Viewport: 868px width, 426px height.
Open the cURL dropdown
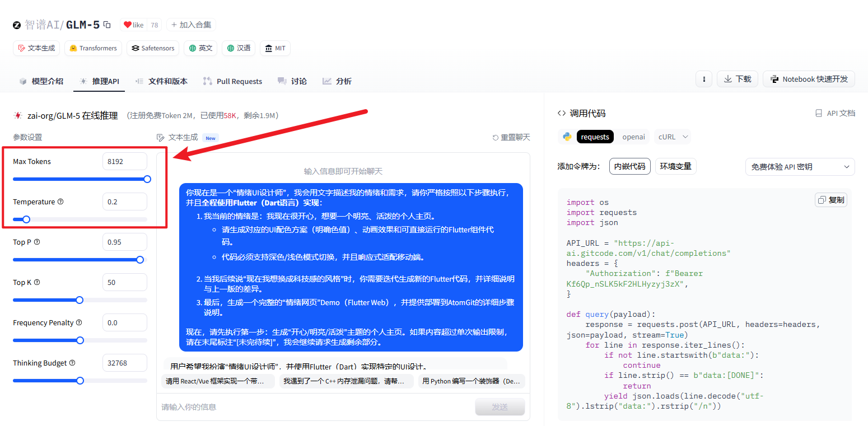[673, 137]
